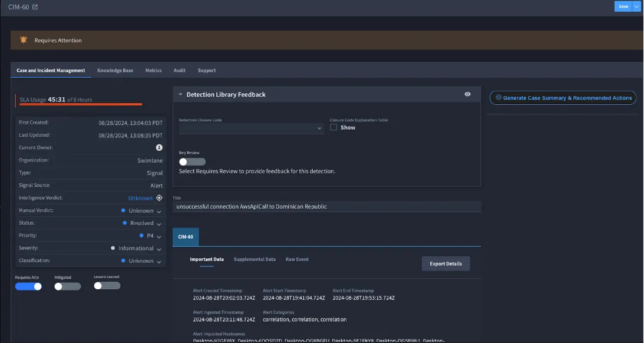The height and width of the screenshot is (343, 644).
Task: Open CIM-60 in new window icon
Action: coord(35,7)
